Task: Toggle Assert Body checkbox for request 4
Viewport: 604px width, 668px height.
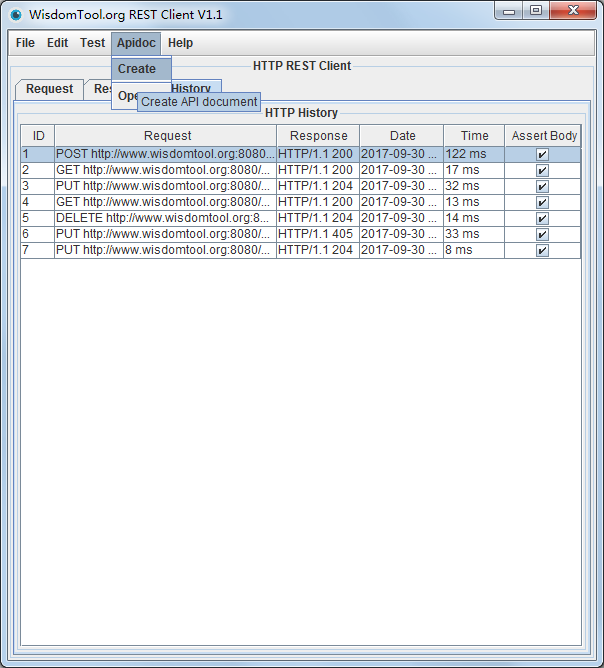Action: (542, 202)
